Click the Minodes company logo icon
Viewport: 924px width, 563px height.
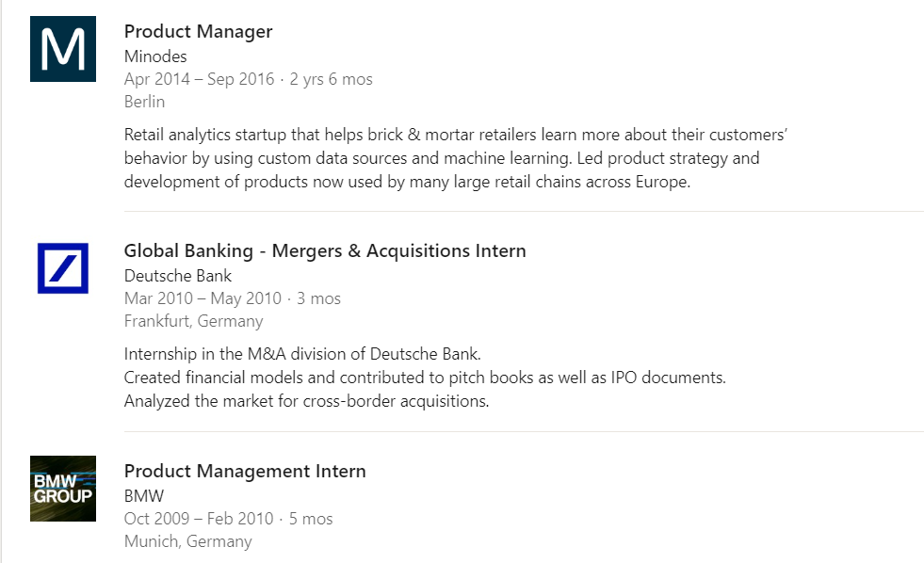tap(63, 49)
